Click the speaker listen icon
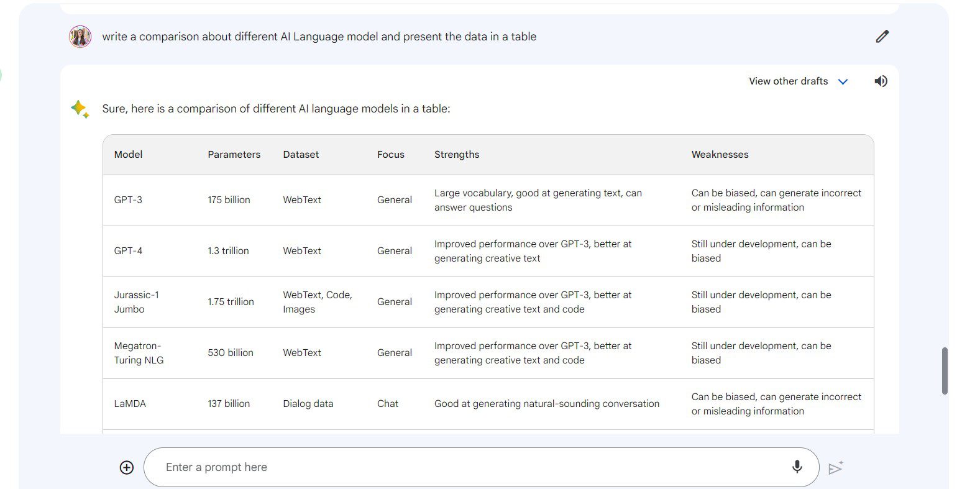This screenshot has width=980, height=489. (881, 81)
